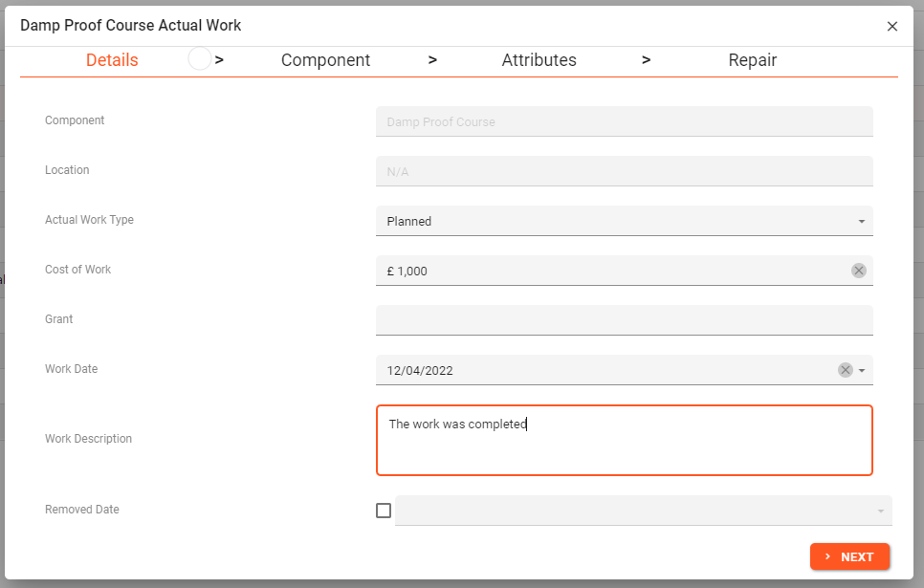Click the disabled Location field

click(624, 171)
